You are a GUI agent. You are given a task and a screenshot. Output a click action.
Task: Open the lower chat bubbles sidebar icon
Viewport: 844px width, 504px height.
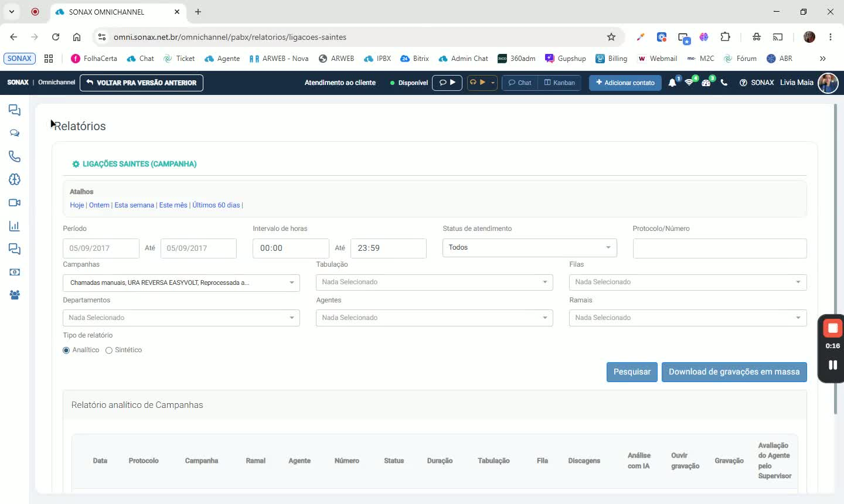[15, 249]
